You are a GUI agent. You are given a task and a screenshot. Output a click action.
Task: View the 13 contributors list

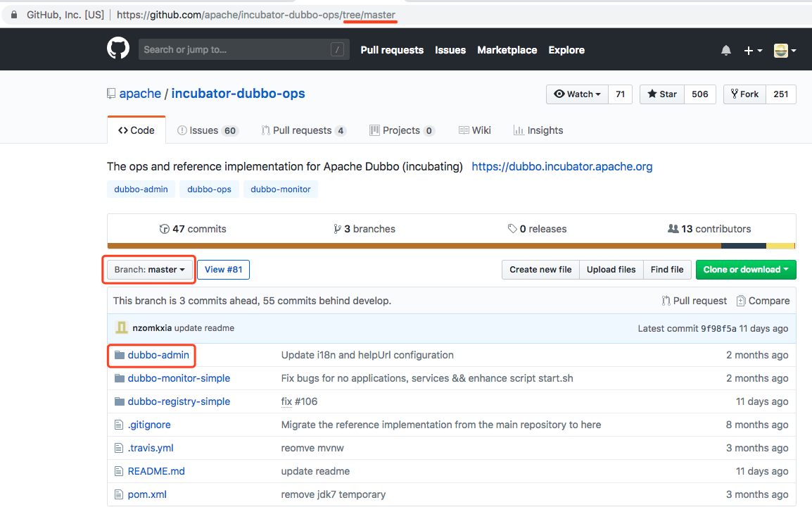[709, 229]
